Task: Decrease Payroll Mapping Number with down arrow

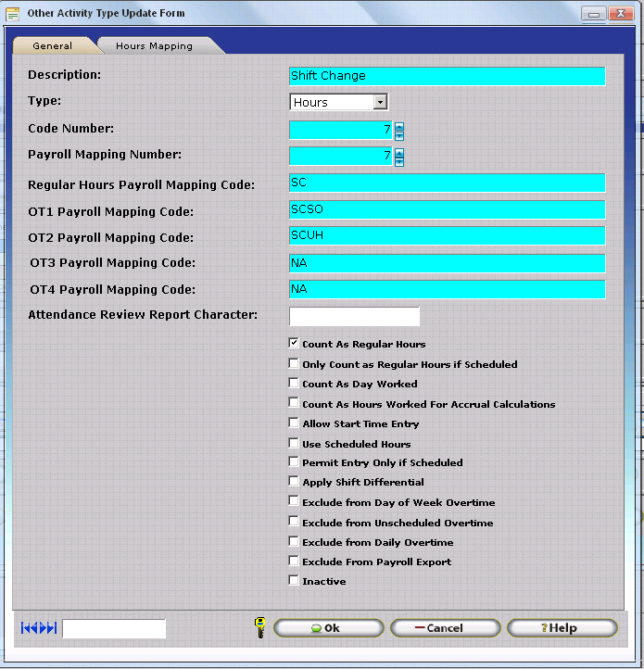Action: pos(399,161)
